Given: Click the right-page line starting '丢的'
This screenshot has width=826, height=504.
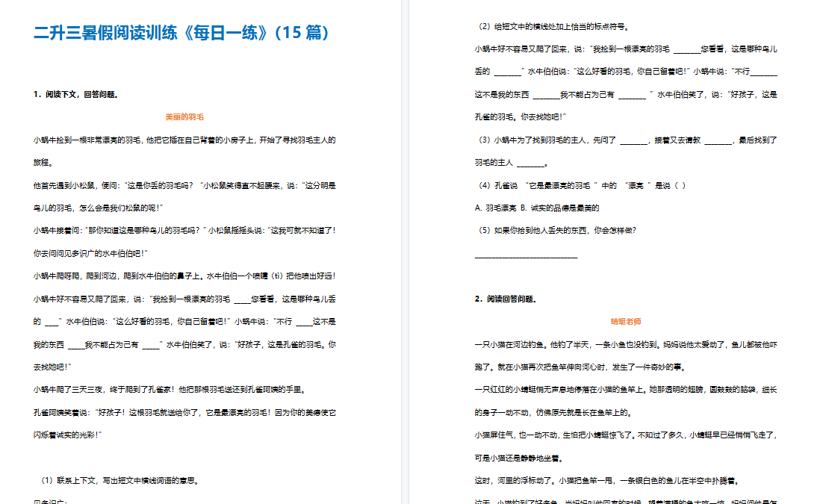Looking at the screenshot, I should tap(626, 71).
